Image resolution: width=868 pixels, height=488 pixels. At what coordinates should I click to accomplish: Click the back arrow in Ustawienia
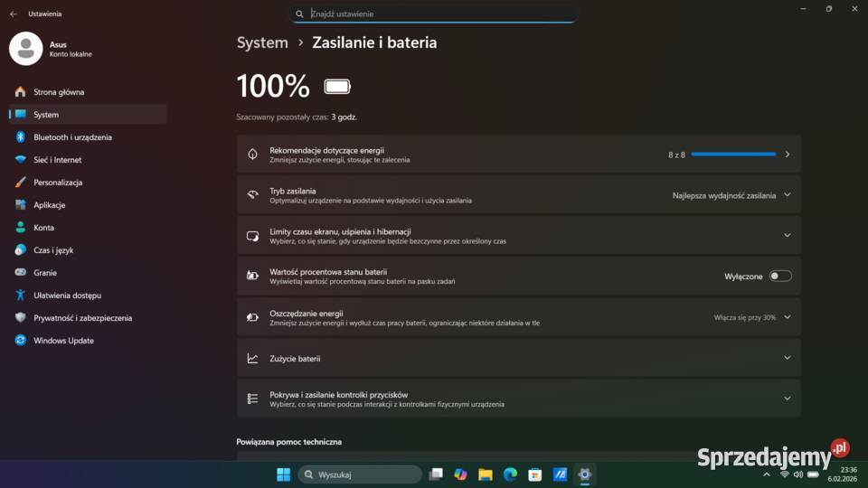pyautogui.click(x=14, y=14)
